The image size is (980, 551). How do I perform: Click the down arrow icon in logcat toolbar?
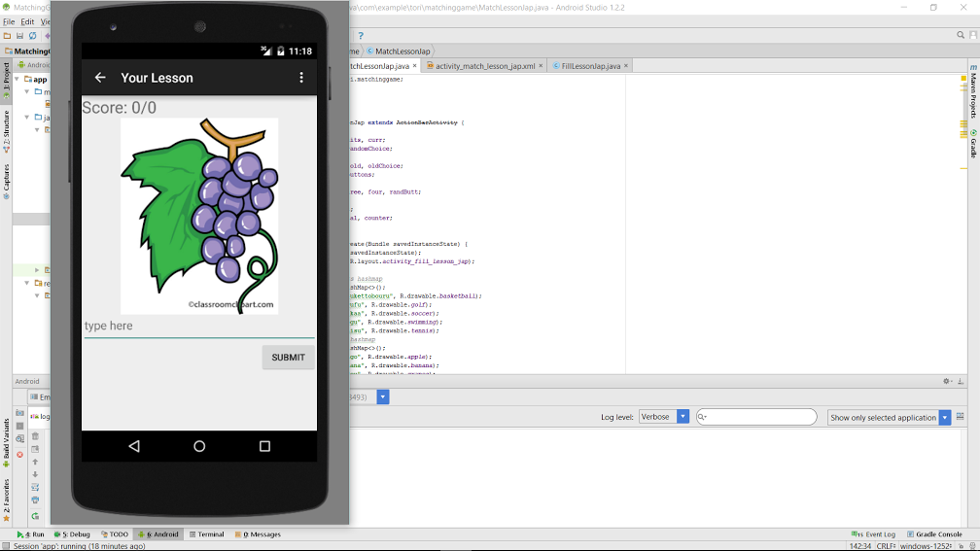pos(35,475)
